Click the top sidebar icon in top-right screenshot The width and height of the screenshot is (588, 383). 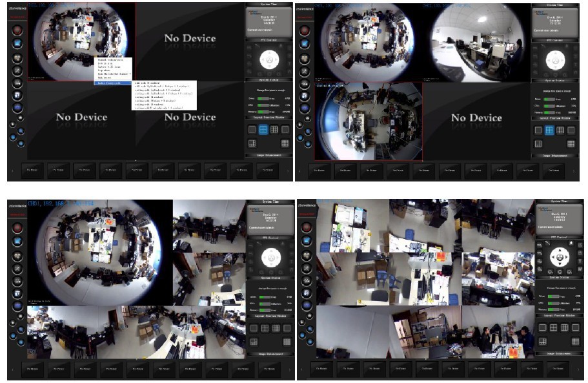tap(304, 30)
